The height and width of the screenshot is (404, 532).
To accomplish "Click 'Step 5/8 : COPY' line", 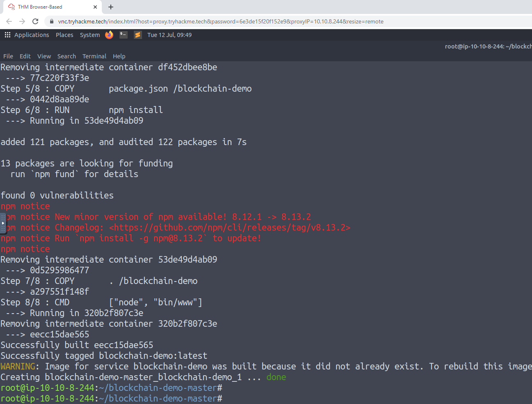I will (126, 89).
